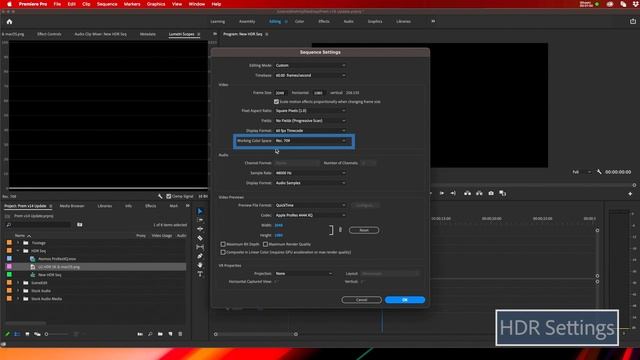
Task: Open video Display Format dropdown showing 60 fps Timecode
Action: pyautogui.click(x=311, y=131)
